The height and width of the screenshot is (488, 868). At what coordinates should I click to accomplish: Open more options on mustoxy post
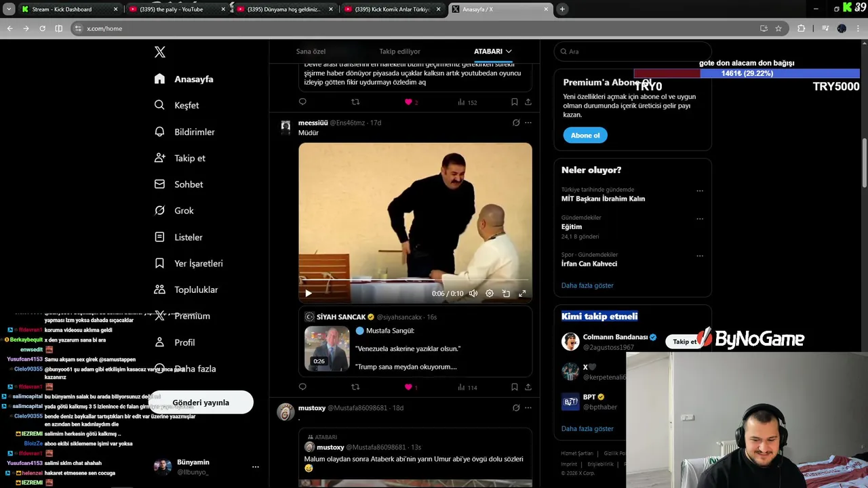click(x=528, y=408)
